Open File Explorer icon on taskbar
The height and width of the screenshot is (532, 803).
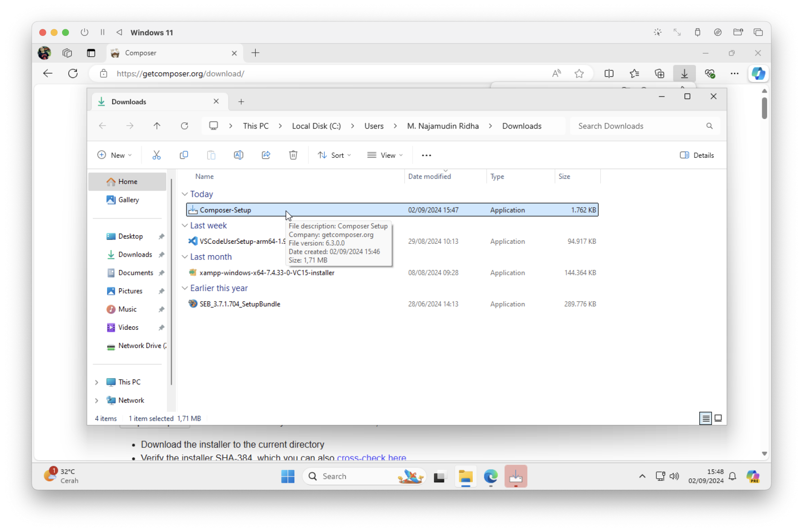466,477
